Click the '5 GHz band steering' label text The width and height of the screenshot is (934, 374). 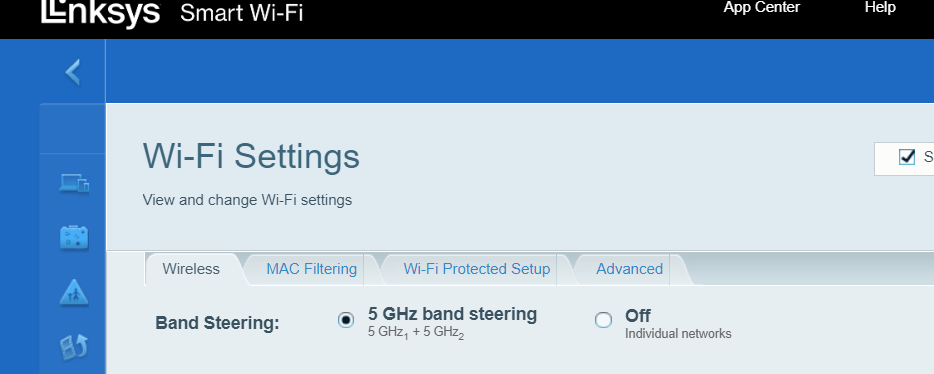452,314
